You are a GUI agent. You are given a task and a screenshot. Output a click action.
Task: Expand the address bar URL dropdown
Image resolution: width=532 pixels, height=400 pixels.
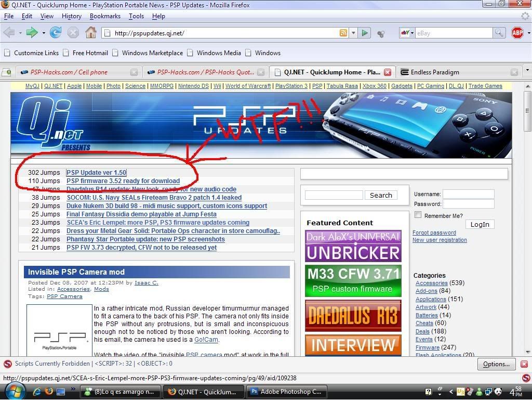(x=353, y=33)
